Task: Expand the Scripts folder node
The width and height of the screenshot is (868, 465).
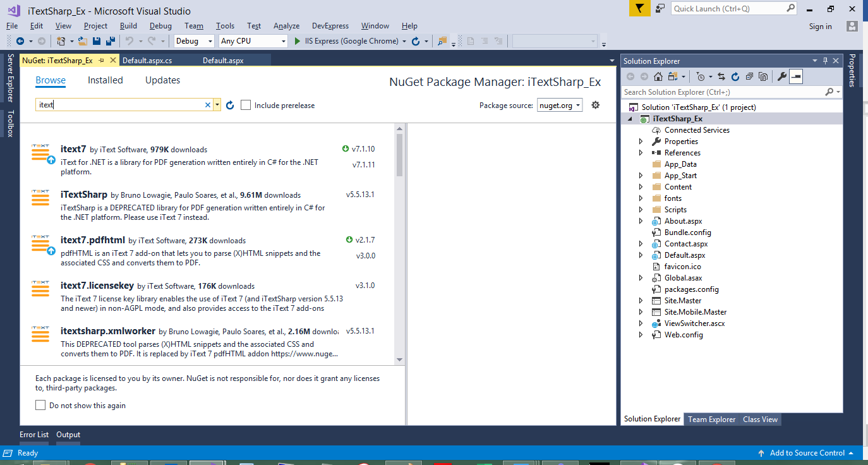Action: click(641, 210)
